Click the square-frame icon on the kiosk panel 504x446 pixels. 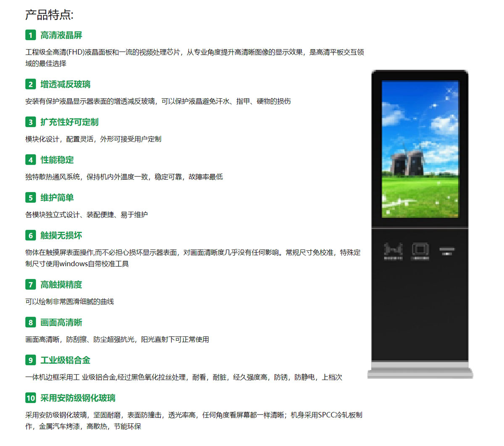click(x=420, y=251)
